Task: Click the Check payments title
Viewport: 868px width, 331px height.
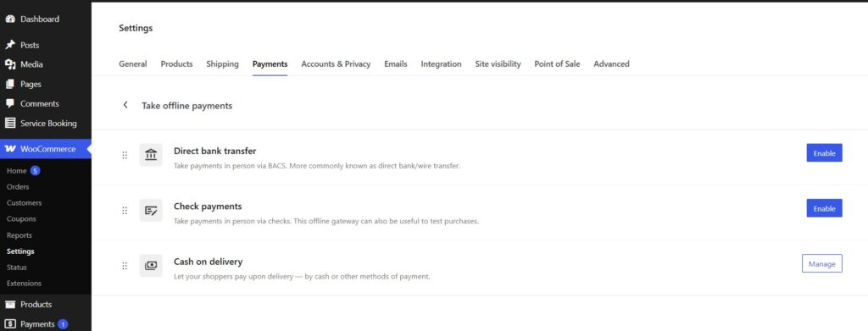Action: pos(208,206)
